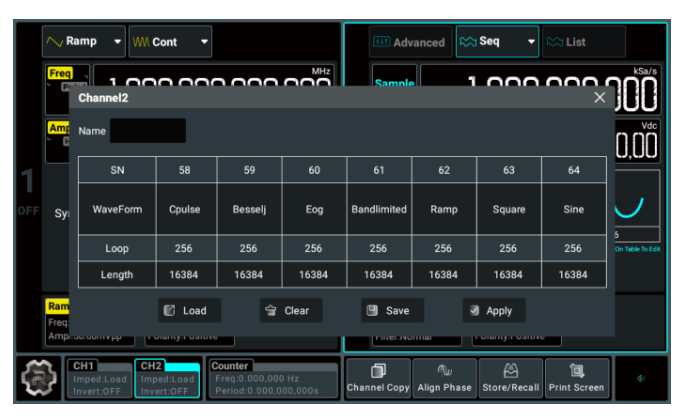Select the Bandlimited waveform cell
Screen dimensions: 688x419
379,209
